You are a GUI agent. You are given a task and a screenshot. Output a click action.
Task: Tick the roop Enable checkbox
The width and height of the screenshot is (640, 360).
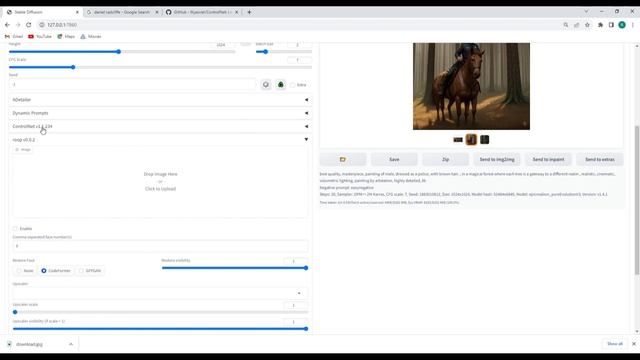(15, 229)
